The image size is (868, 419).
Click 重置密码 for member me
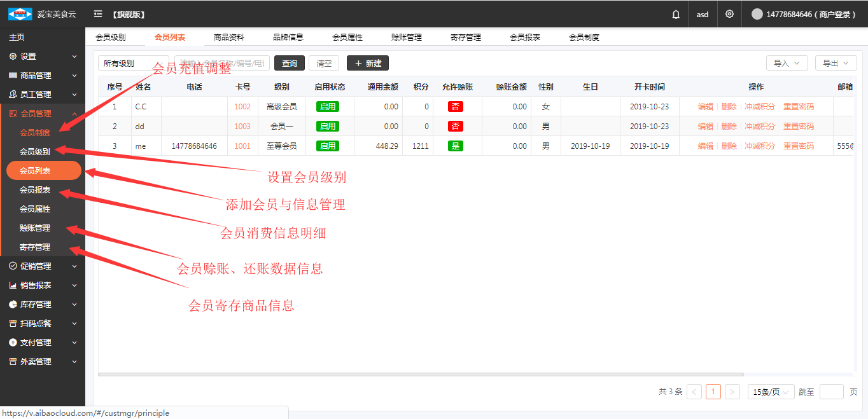pos(798,146)
